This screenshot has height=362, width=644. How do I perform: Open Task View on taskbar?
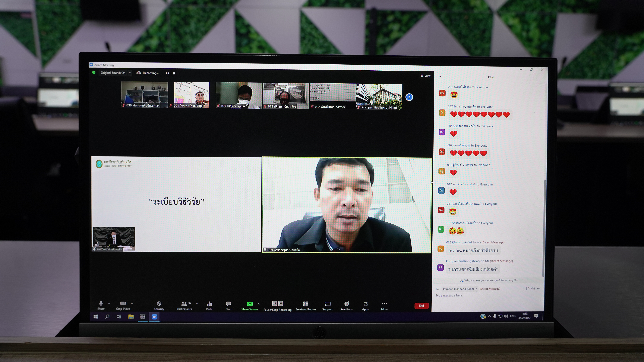(x=119, y=317)
